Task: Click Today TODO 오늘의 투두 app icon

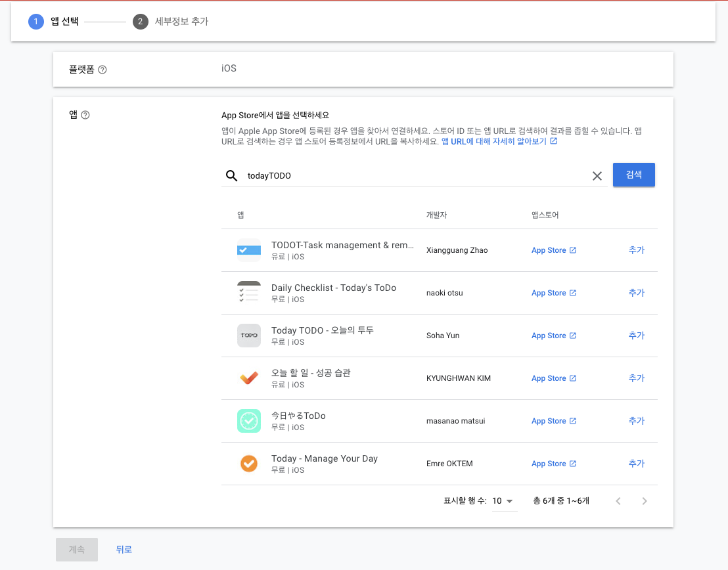Action: [x=249, y=336]
